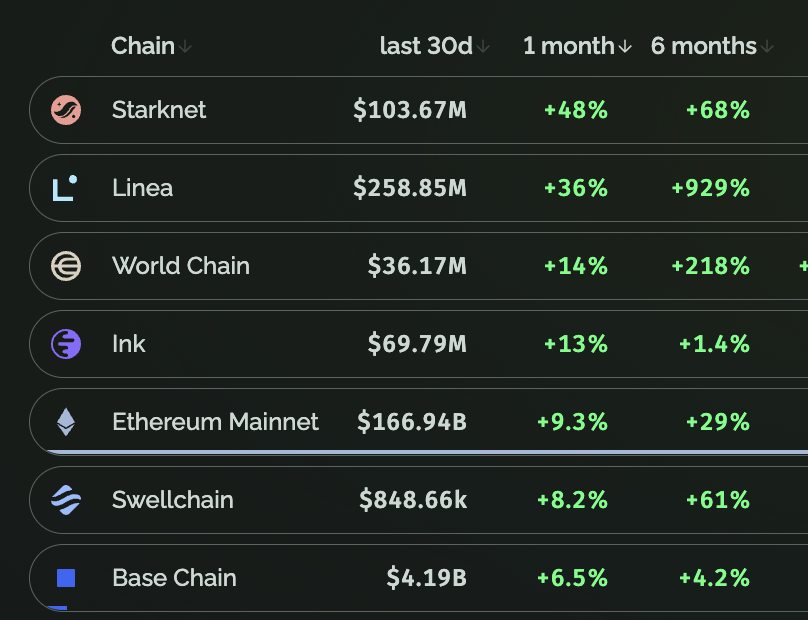
Task: Click the Starknet chain logo icon
Action: (x=66, y=110)
